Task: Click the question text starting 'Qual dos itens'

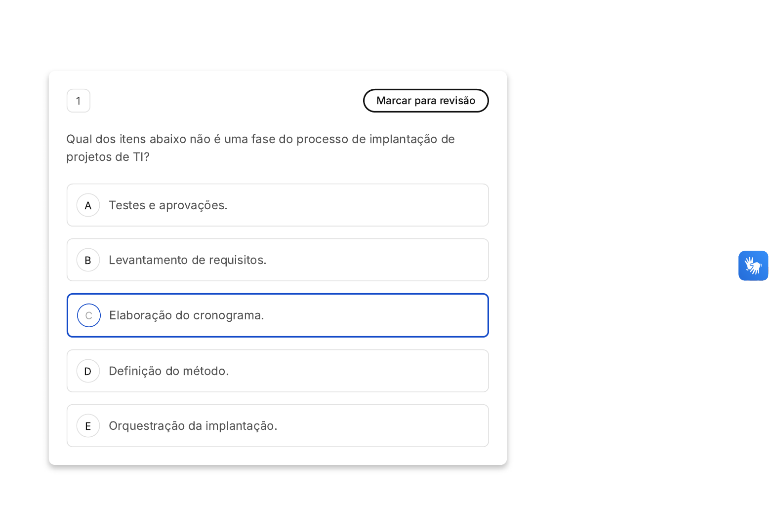Action: coord(260,139)
